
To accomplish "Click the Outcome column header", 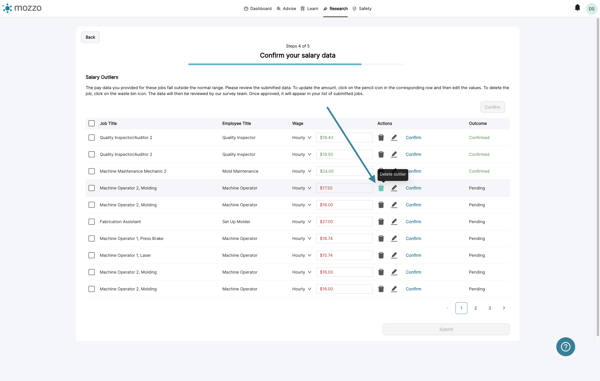I will point(478,123).
